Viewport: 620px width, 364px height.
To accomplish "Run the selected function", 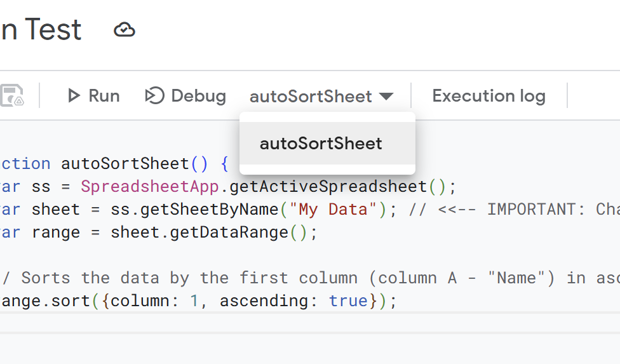I will 93,96.
